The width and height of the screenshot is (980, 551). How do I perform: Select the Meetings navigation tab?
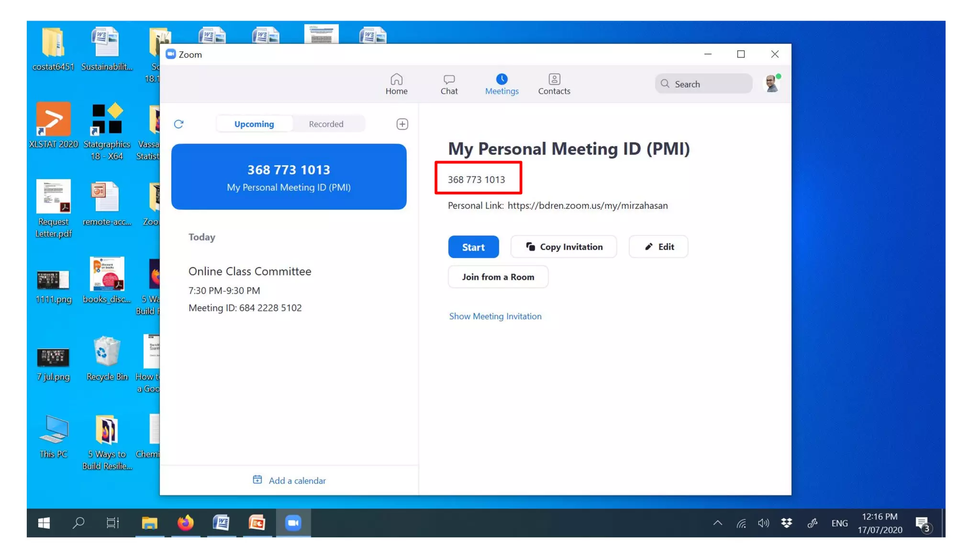(501, 84)
